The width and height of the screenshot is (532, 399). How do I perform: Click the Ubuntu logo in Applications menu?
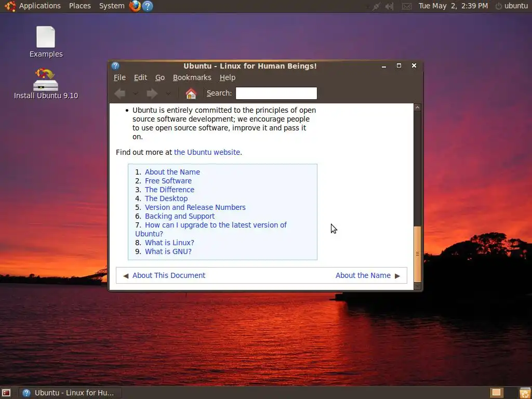tap(10, 6)
